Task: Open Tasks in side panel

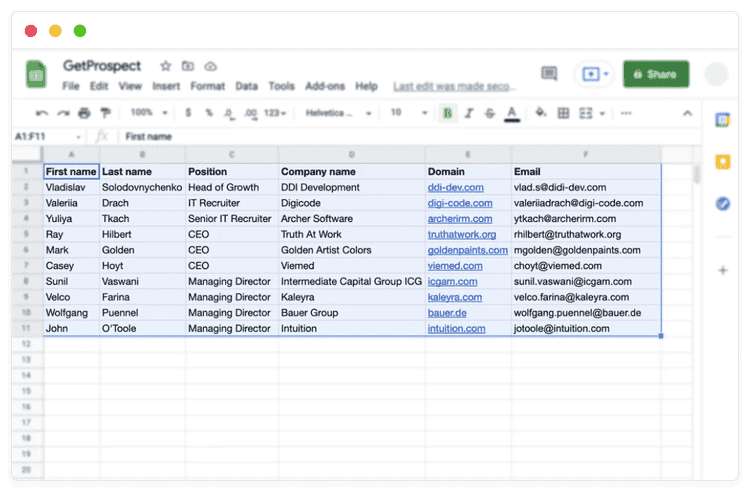Action: pyautogui.click(x=723, y=204)
